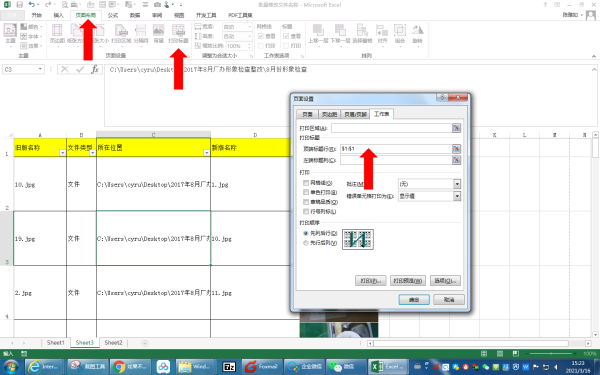Screen dimensions: 600x375
Task: Open the Data (数据) ribbon tab
Action: point(135,15)
